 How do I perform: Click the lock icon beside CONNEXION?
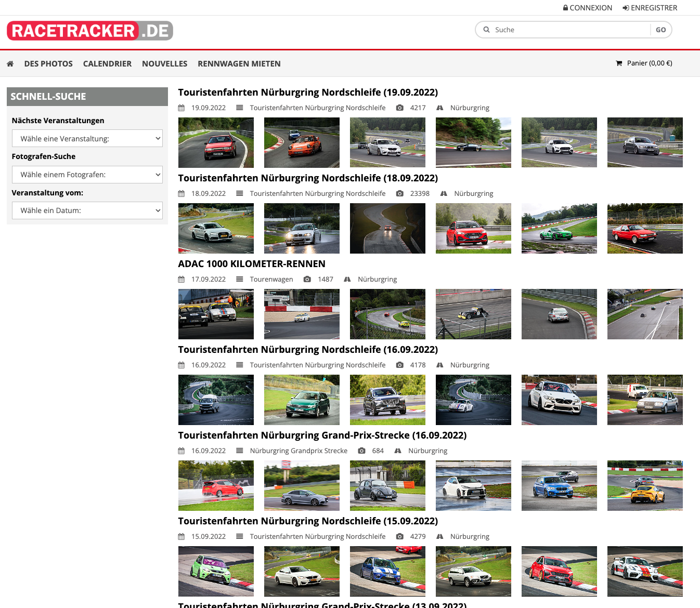coord(565,7)
